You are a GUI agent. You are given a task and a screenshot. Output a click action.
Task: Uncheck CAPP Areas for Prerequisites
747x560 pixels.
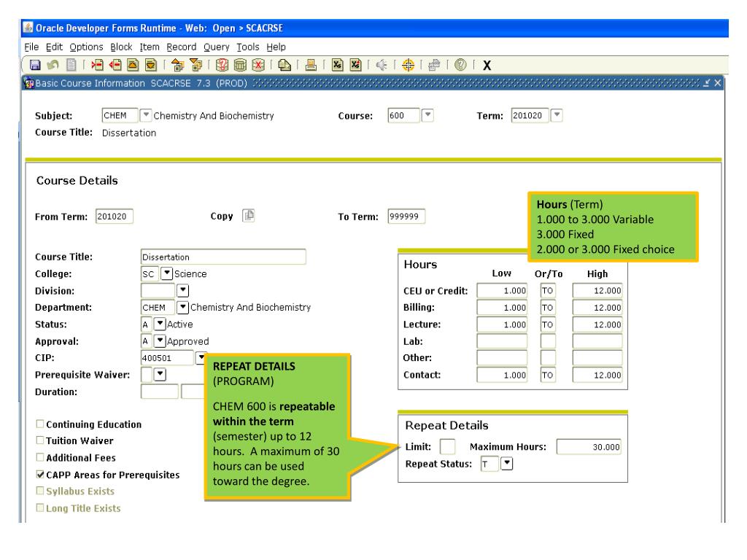pos(40,474)
